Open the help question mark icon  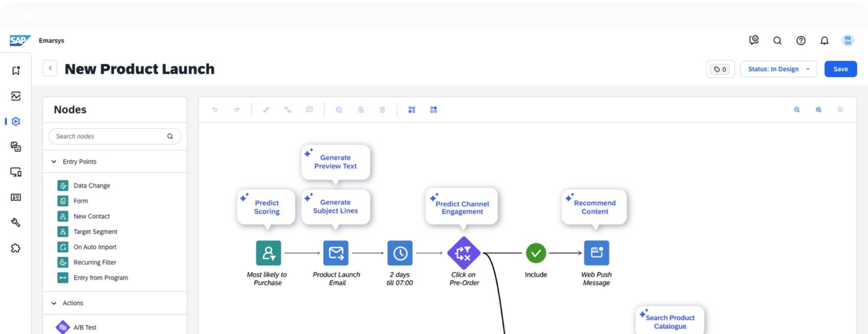tap(801, 41)
